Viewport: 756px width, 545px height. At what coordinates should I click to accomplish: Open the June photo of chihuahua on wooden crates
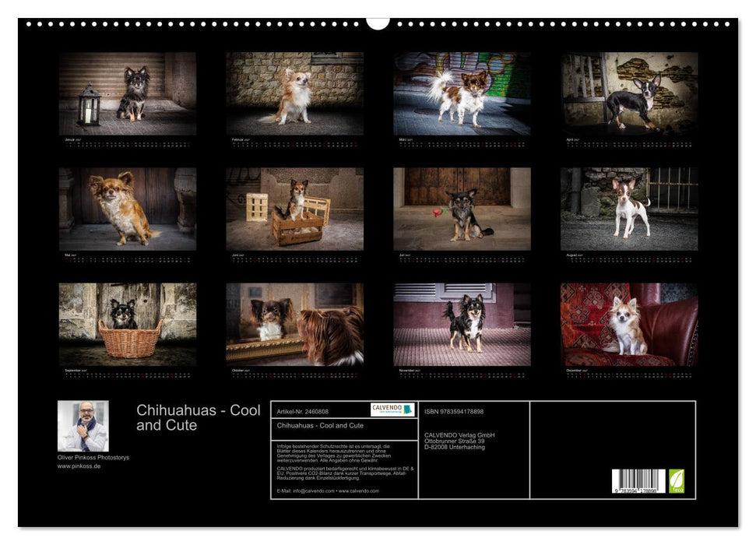click(x=294, y=209)
